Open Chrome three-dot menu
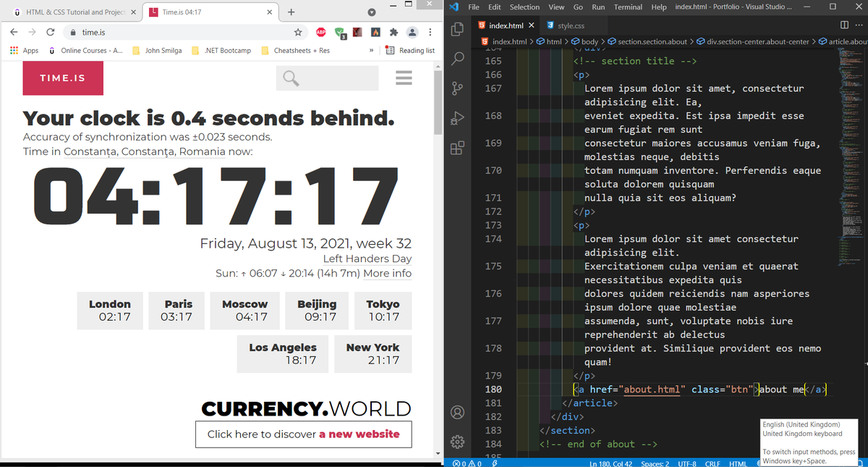868x467 pixels. [430, 32]
